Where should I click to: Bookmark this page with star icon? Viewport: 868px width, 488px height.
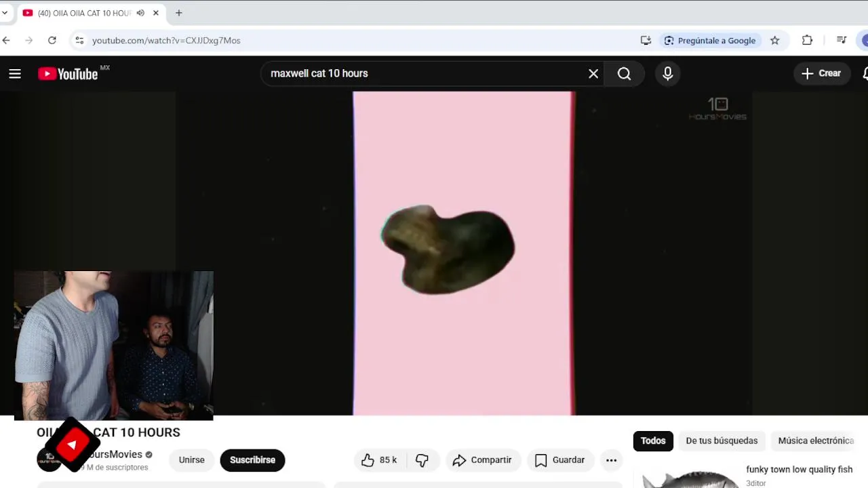coord(775,41)
